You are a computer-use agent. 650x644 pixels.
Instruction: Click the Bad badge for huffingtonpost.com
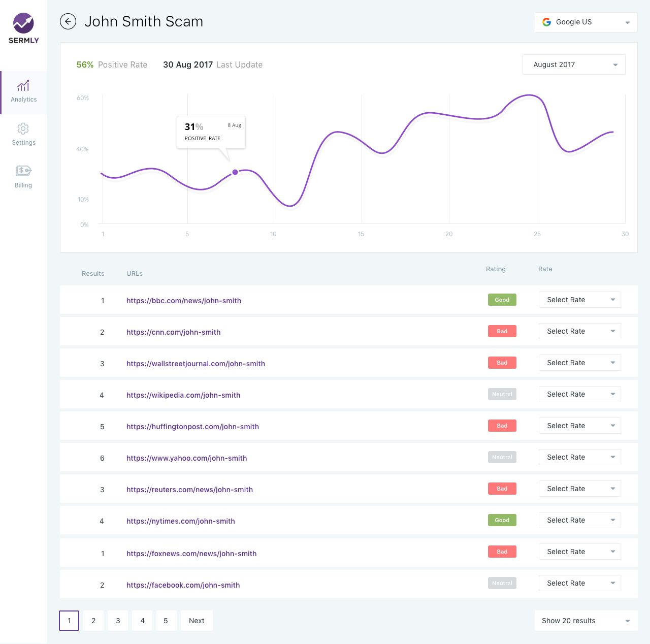tap(502, 426)
